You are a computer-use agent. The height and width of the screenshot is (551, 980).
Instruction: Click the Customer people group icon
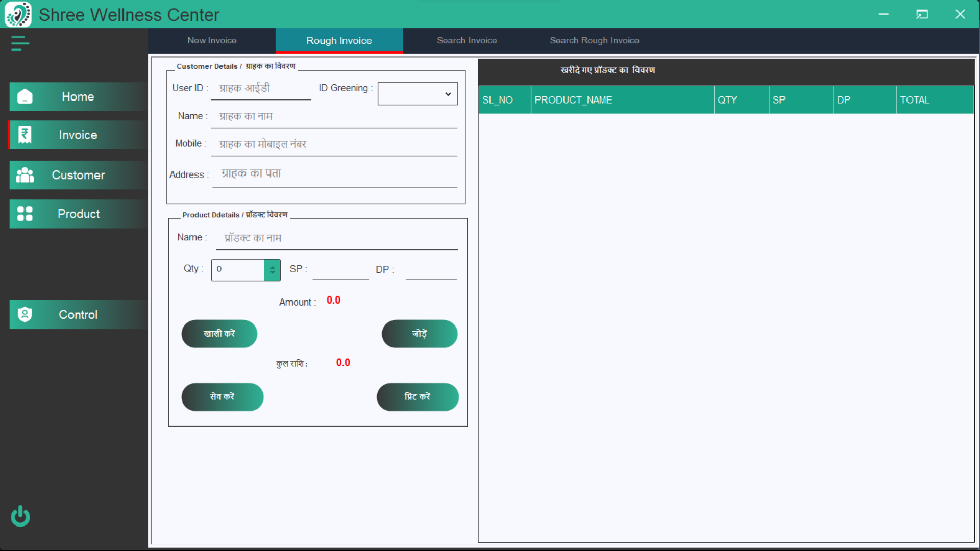pyautogui.click(x=24, y=175)
